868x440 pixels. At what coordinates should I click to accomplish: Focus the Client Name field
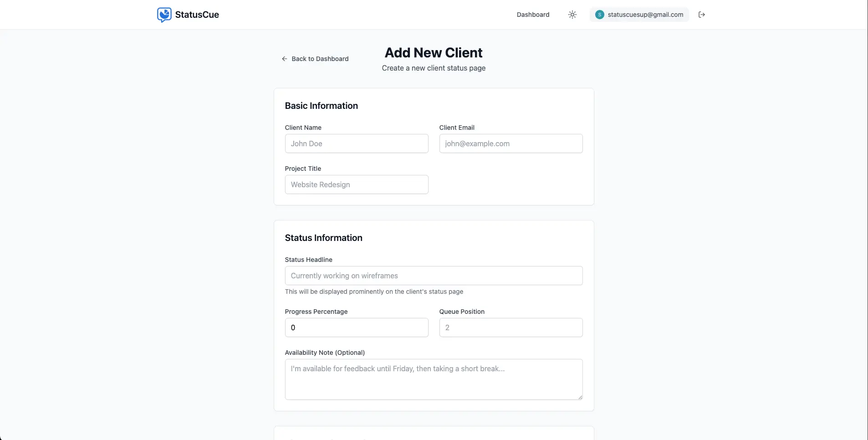coord(357,143)
